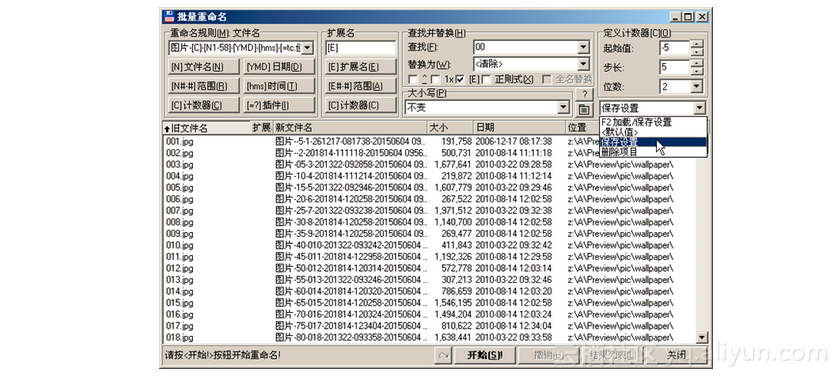Screen dimensions: 839x378
Task: Click the [YMD] 日期 button
Action: 279,67
